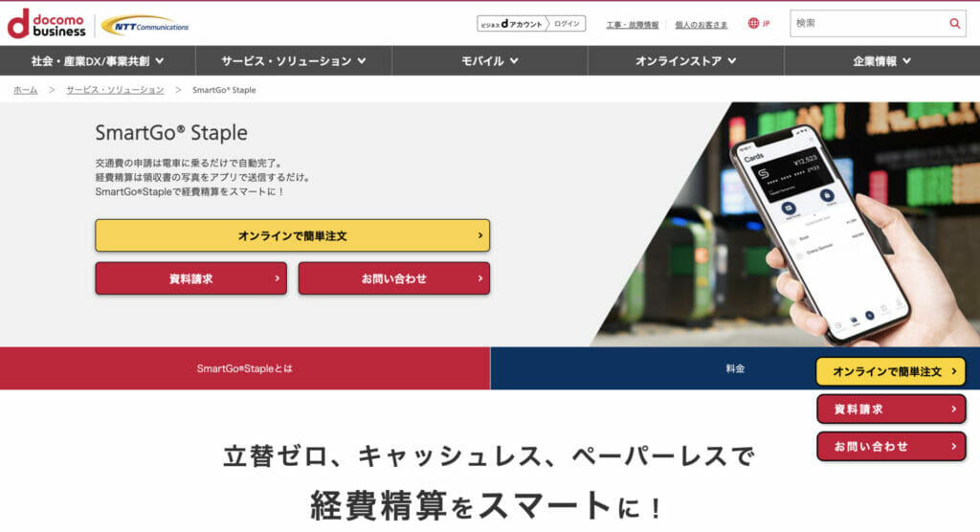Expand the オンラインストア nav menu

tap(685, 60)
